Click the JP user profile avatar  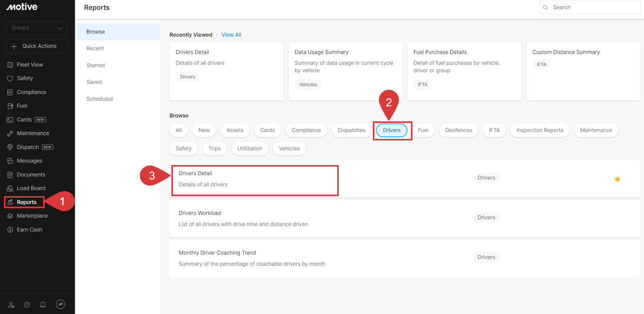pyautogui.click(x=60, y=304)
